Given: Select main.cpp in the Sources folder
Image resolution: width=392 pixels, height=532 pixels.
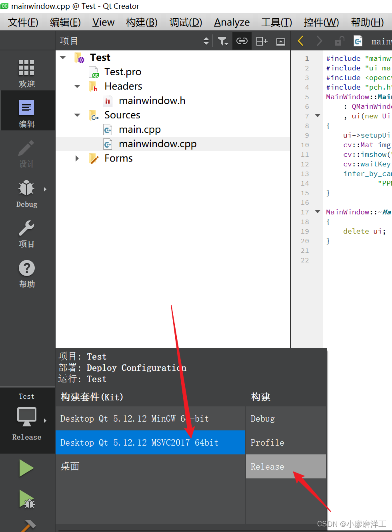Looking at the screenshot, I should pos(140,130).
